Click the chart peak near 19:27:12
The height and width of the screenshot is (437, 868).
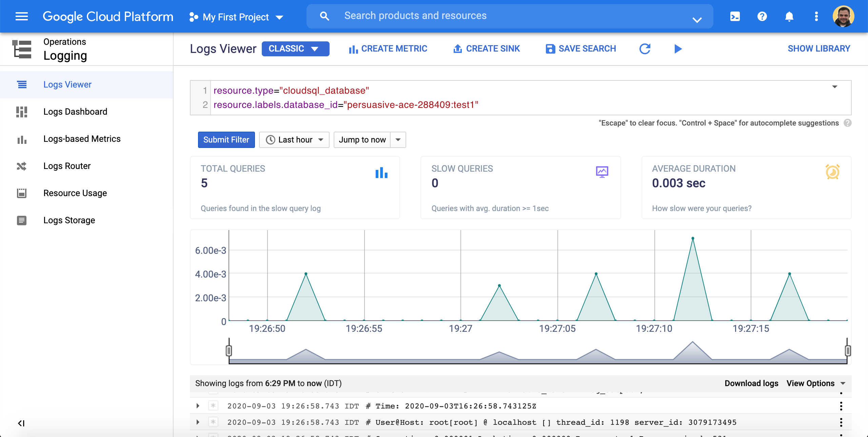693,238
